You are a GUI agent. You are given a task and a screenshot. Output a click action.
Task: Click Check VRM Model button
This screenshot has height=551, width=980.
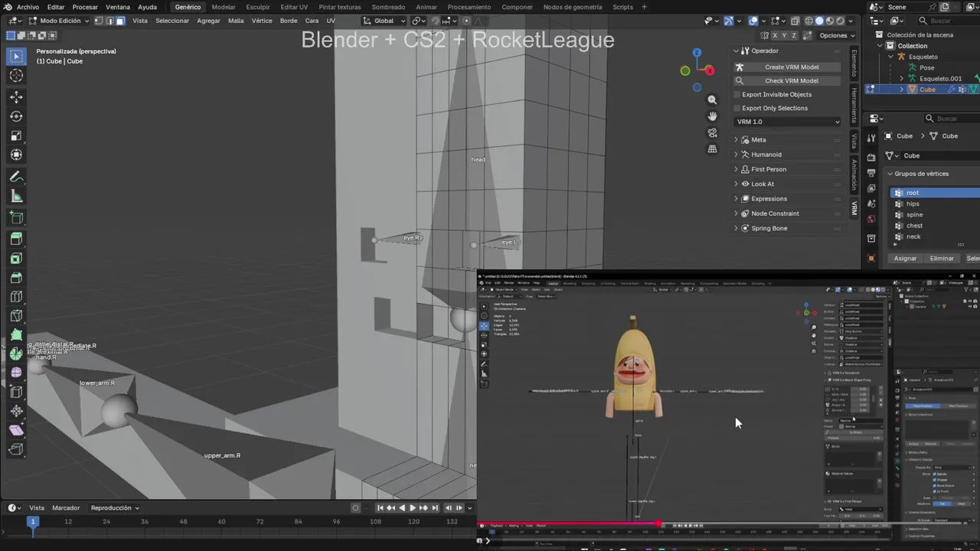(788, 80)
